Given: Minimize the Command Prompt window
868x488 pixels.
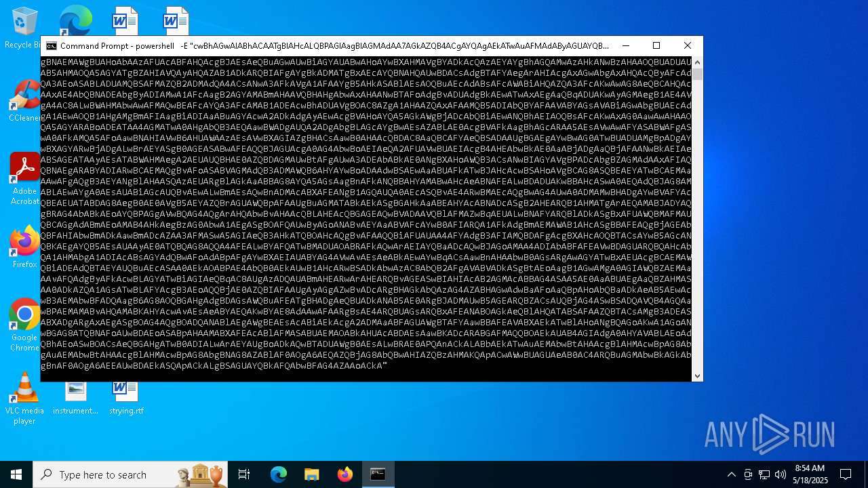Looking at the screenshot, I should pos(625,45).
